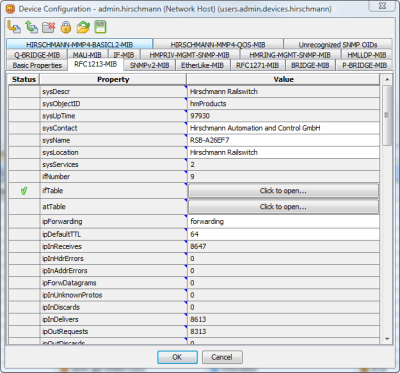
Task: Select the ipInDelivers property cell
Action: (113, 319)
